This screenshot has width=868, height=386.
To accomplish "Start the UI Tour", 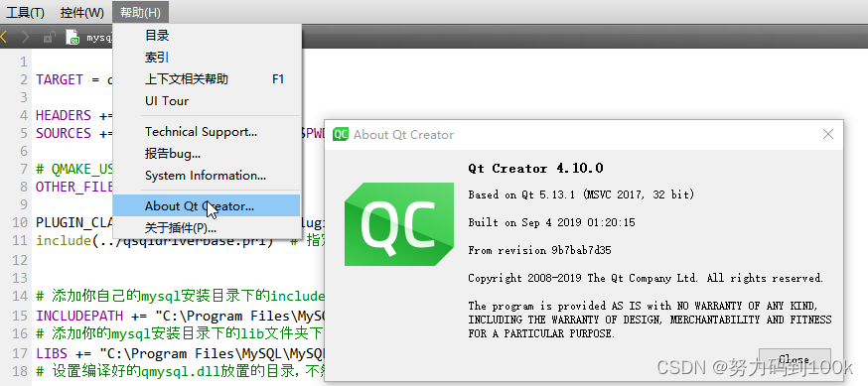I will point(207,100).
